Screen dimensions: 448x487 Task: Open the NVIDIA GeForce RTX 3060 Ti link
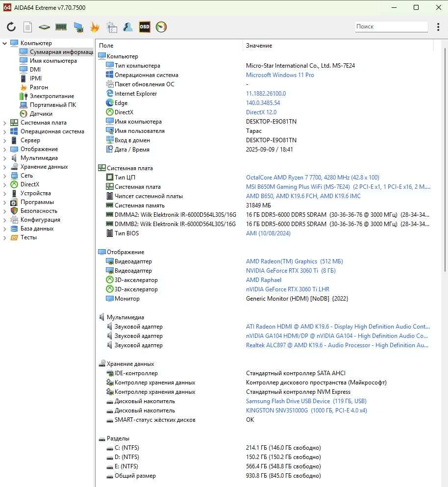pos(291,271)
